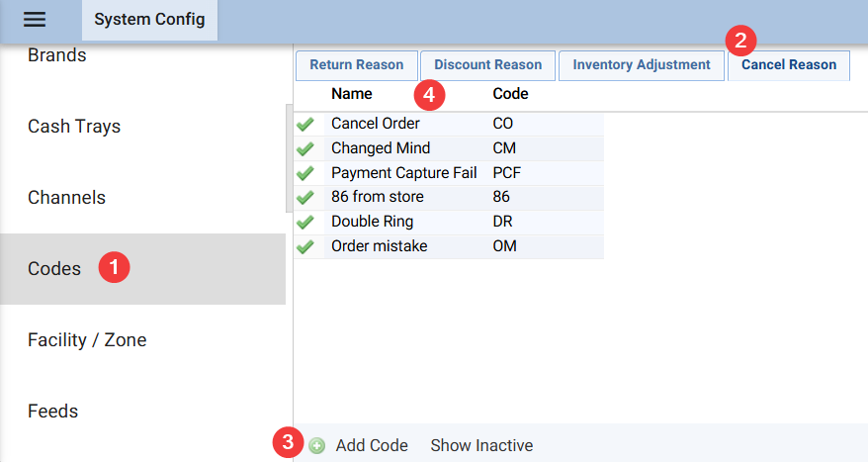Screen dimensions: 868x462
Task: Click the System Config header tab
Action: pyautogui.click(x=149, y=20)
